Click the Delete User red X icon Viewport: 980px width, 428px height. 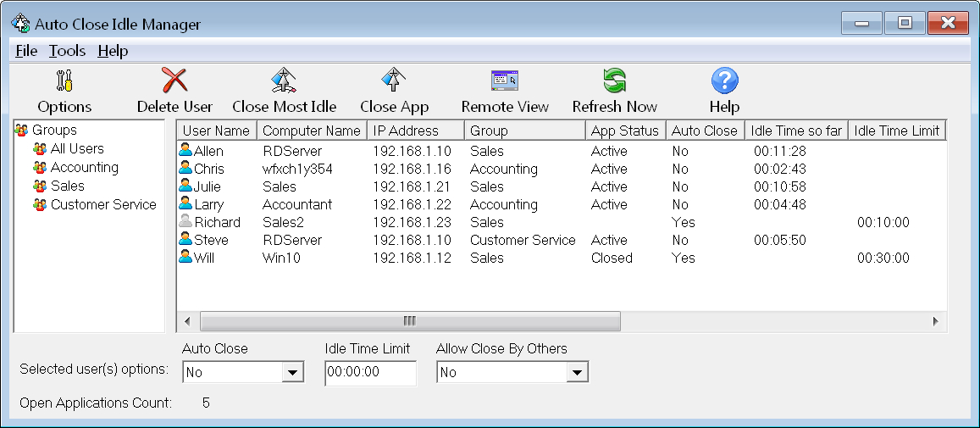click(174, 81)
